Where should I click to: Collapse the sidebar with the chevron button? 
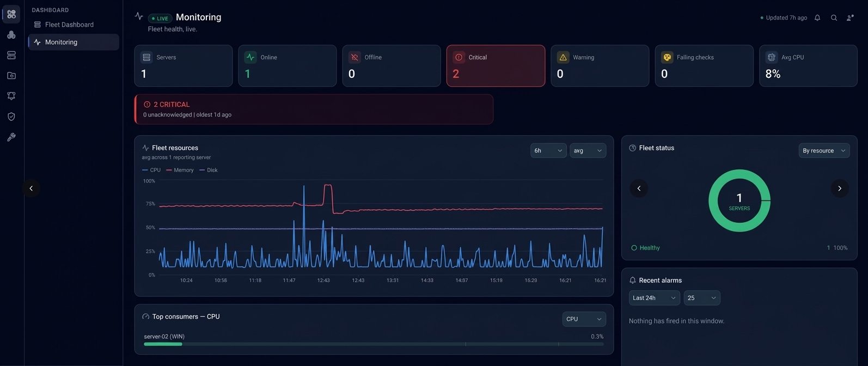click(31, 188)
